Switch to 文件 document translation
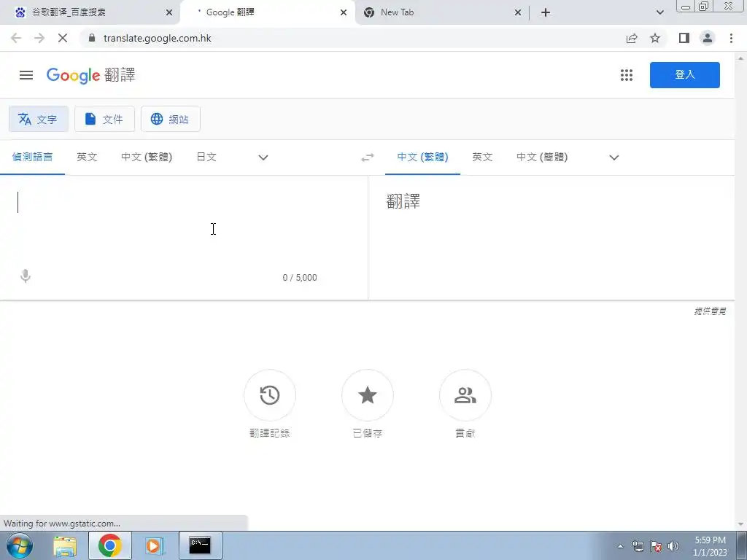 [x=105, y=119]
